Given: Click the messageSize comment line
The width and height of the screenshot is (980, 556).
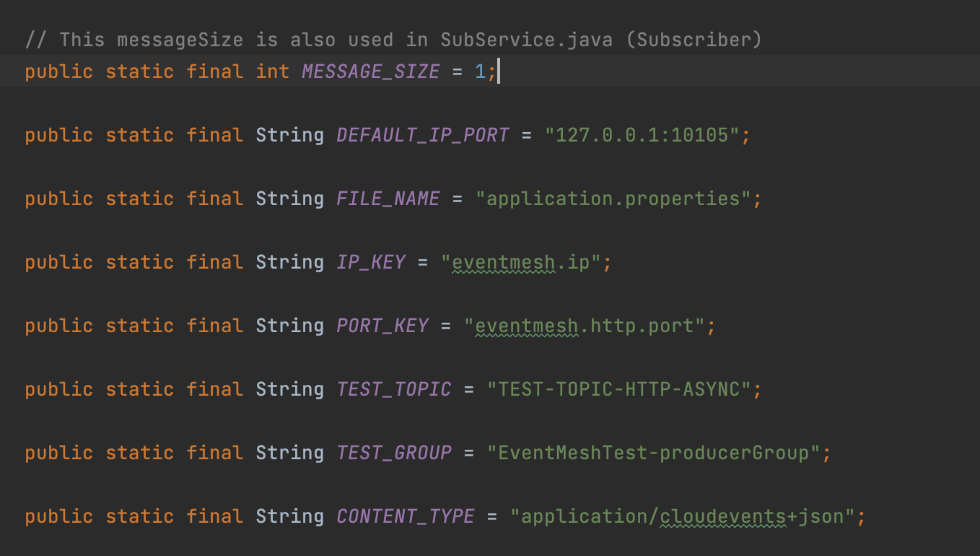Looking at the screenshot, I should pos(393,40).
